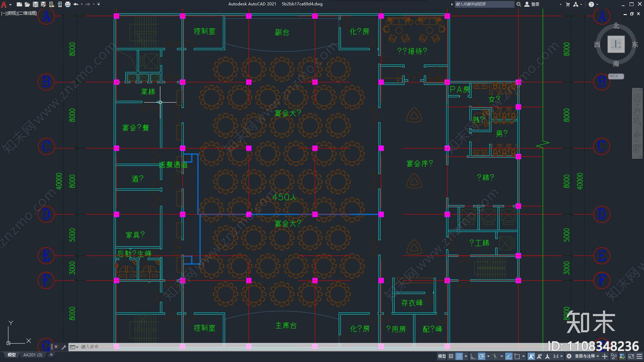This screenshot has width=644, height=362.
Task: Open the 1:1 annotation scale dropdown
Action: click(x=558, y=356)
